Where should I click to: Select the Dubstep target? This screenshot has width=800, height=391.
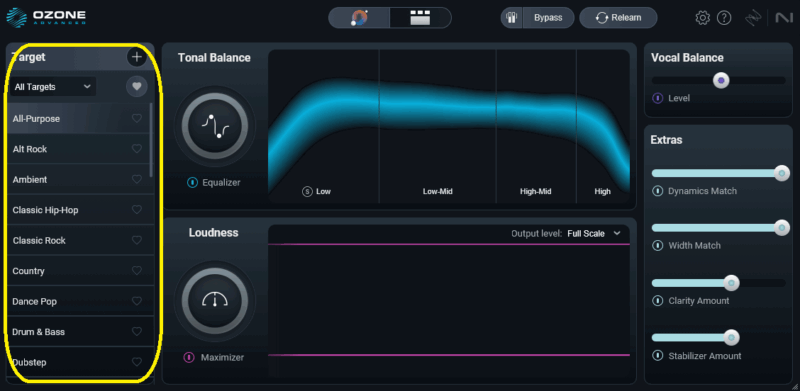(80, 362)
